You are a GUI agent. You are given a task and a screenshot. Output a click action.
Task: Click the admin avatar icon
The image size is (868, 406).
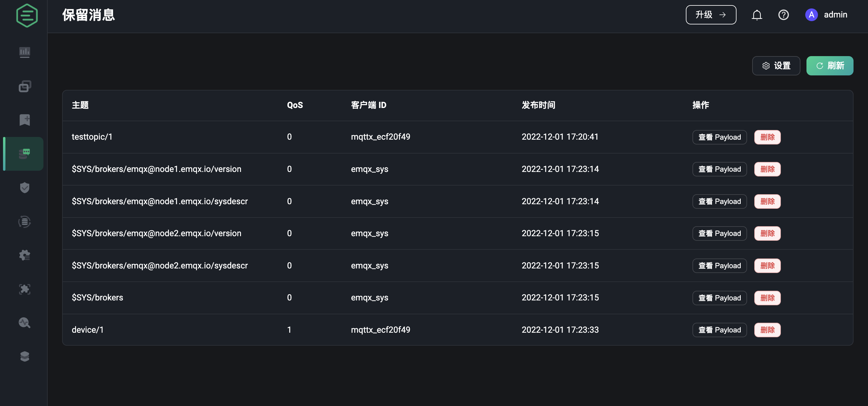[x=811, y=15]
